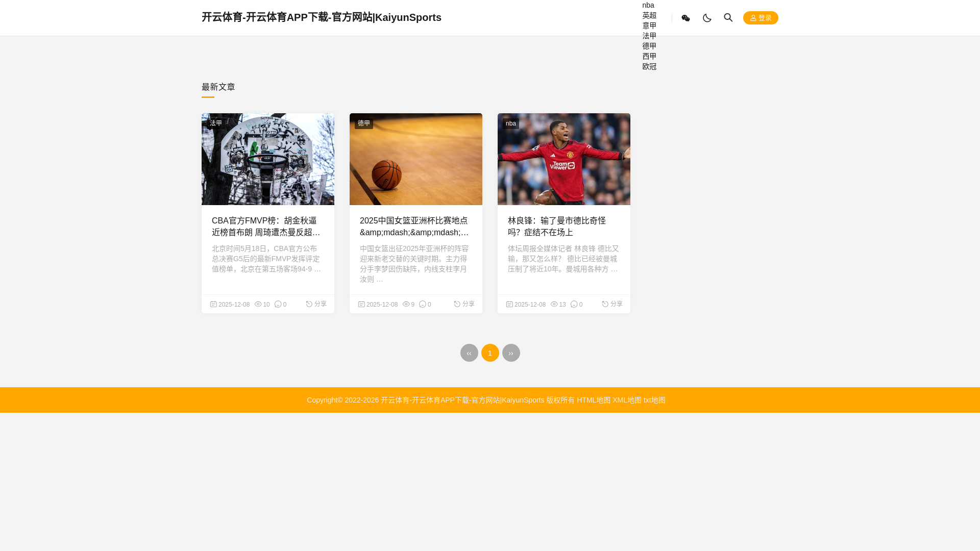Viewport: 980px width, 551px height.
Task: Click the excerpt 体坛周报全媒体记者 林良锋
Action: click(x=563, y=259)
